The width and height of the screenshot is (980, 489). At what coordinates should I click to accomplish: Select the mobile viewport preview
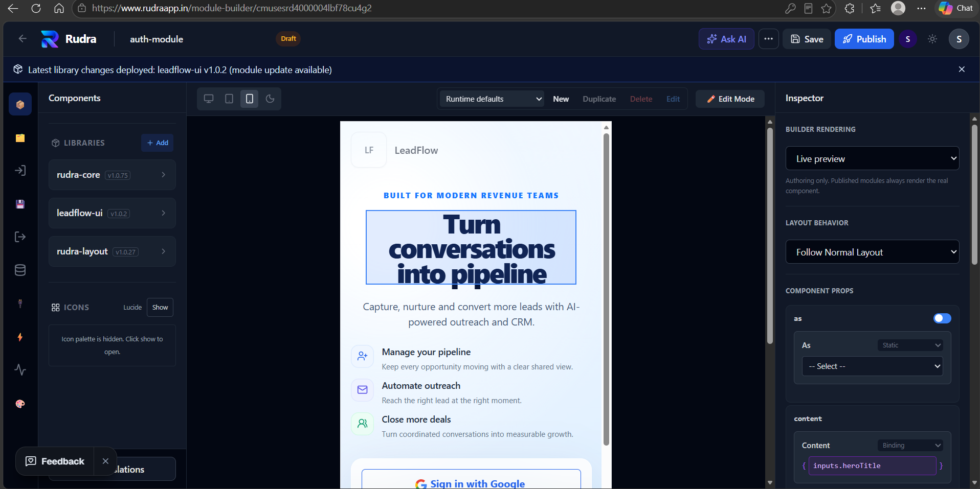point(250,99)
